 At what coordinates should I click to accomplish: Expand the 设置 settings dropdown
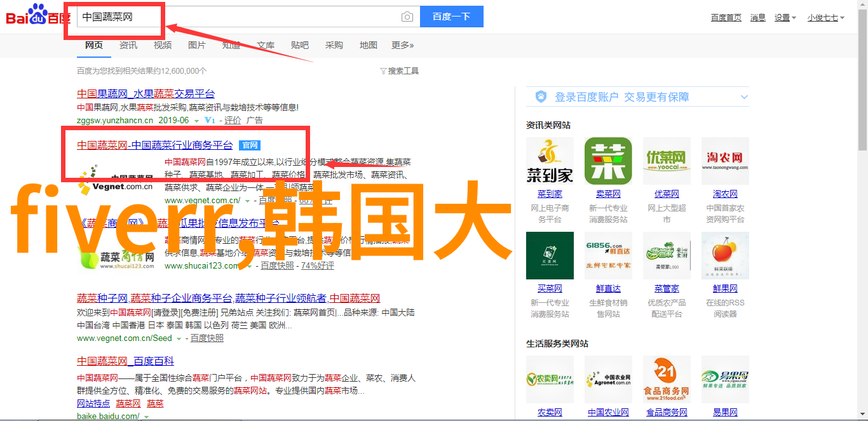(785, 18)
